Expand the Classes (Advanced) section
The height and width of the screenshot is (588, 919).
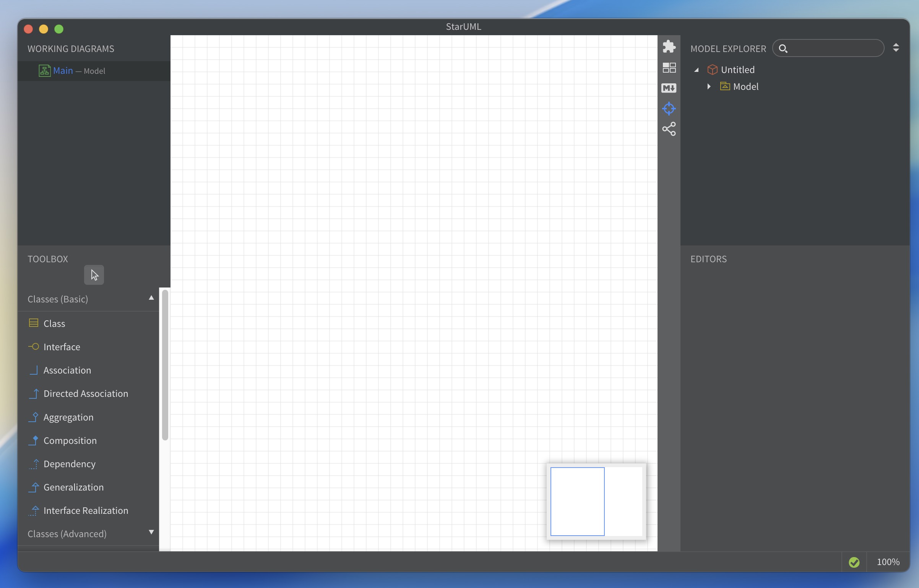point(151,533)
